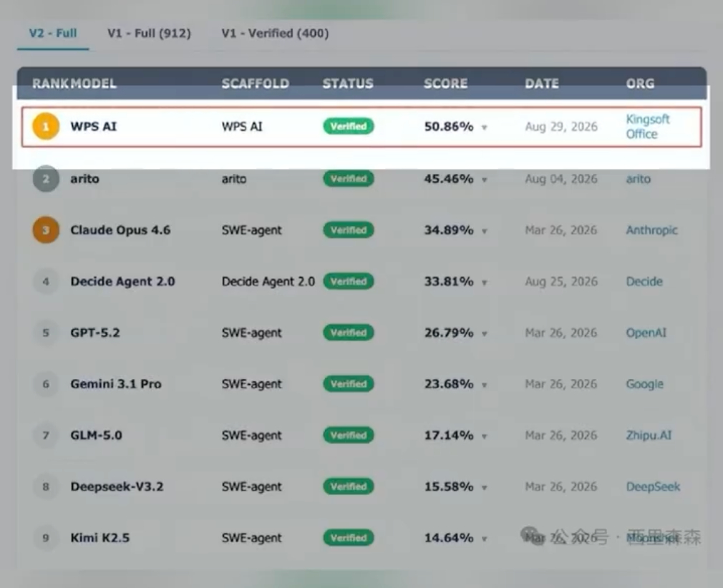Click the SCAFFOLD column header
Screen dimensions: 723x588
(256, 84)
